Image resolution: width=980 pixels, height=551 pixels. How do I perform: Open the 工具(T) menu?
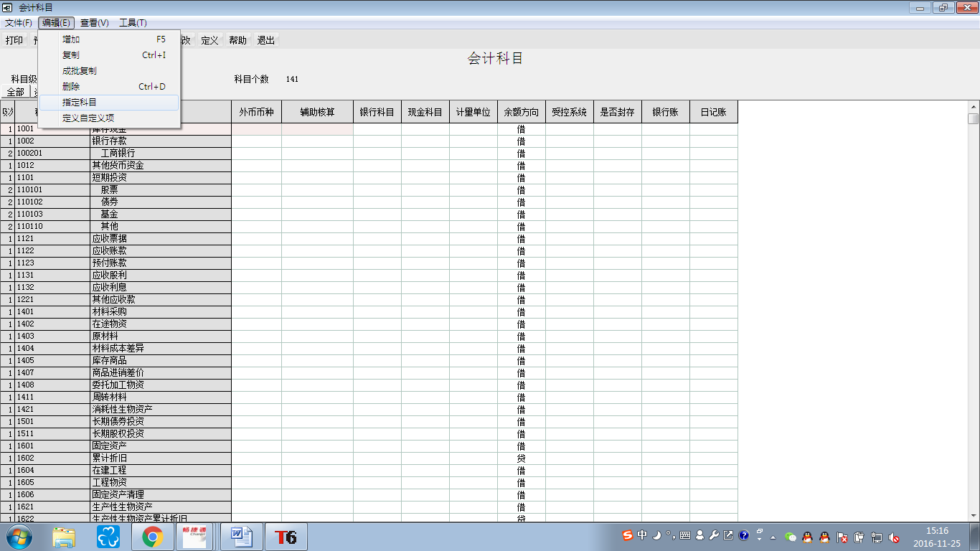click(x=133, y=23)
